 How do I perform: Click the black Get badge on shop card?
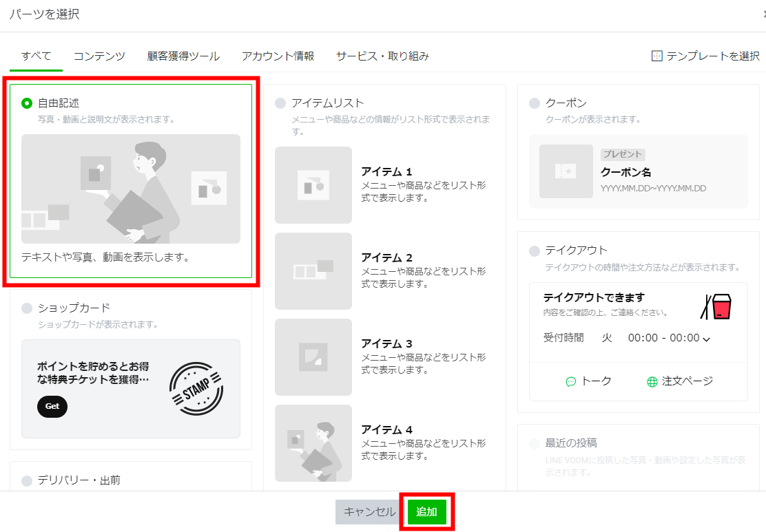(52, 406)
